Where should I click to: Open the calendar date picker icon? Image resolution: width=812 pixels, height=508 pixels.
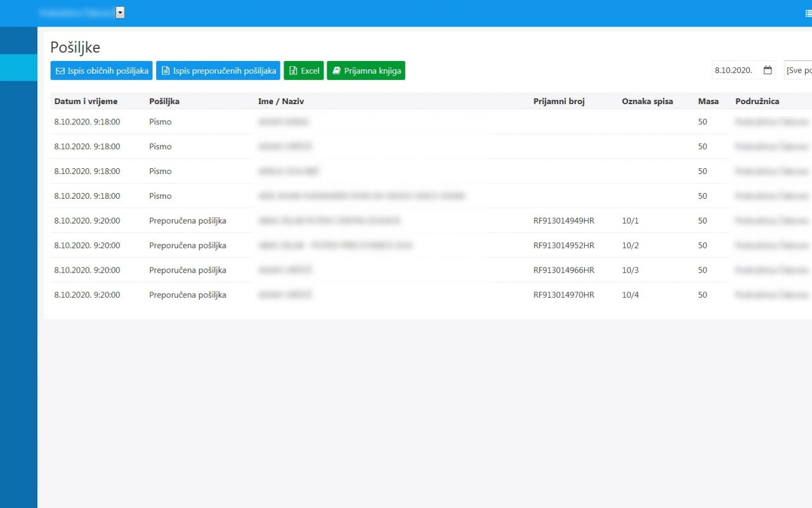click(x=768, y=70)
